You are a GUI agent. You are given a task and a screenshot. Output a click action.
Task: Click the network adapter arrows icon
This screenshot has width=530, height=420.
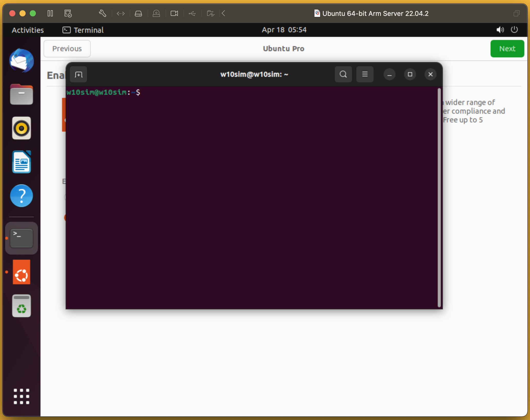[x=120, y=13]
